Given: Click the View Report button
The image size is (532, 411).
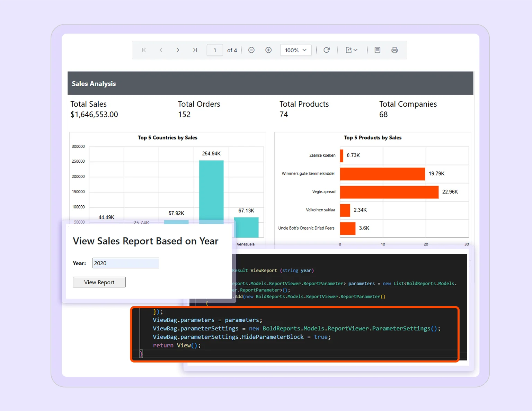Looking at the screenshot, I should pos(99,282).
